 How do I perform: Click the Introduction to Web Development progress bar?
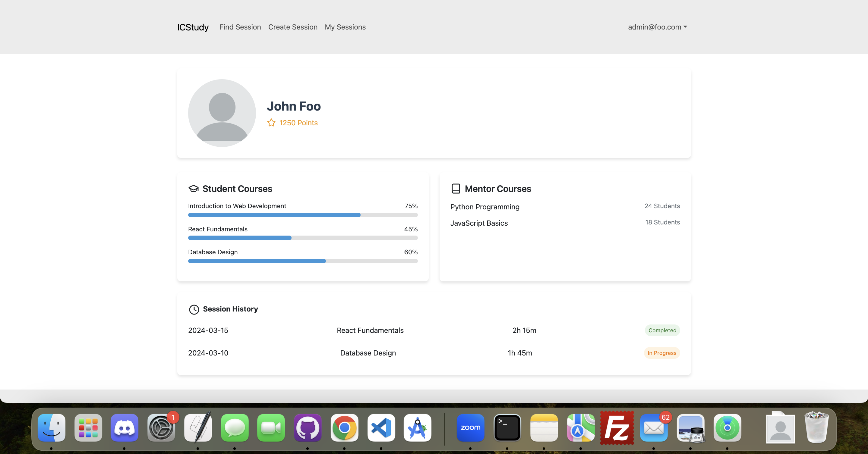tap(303, 215)
